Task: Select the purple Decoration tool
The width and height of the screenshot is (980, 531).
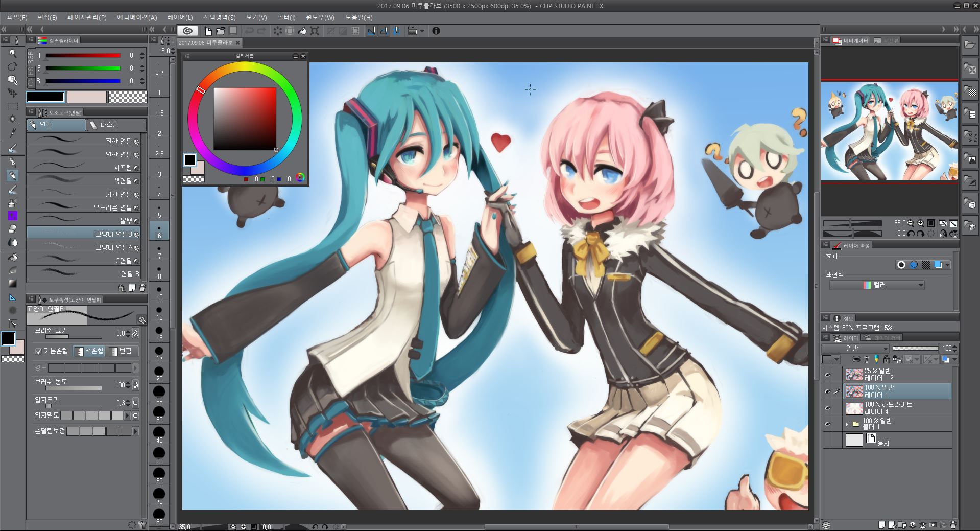Action: click(13, 216)
